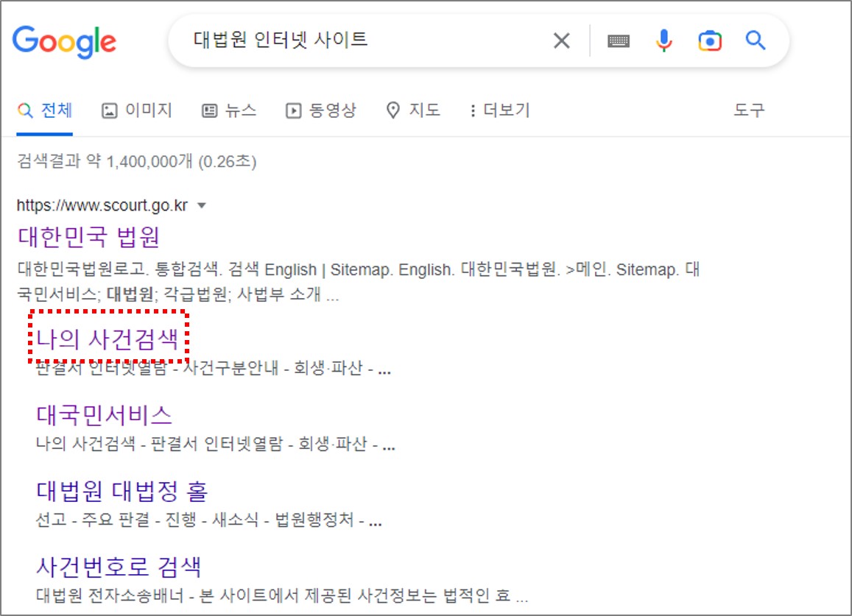Switch to the 이미지 tab
852x616 pixels.
pyautogui.click(x=137, y=110)
